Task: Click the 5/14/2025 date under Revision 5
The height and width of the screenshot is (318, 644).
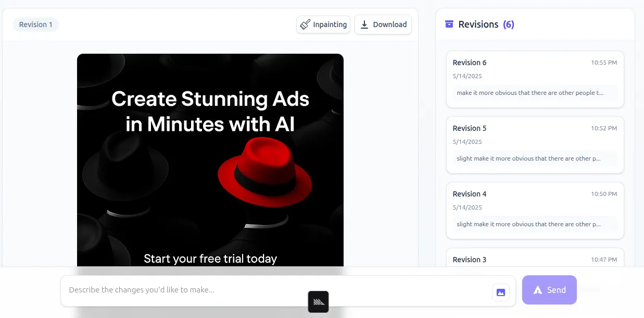Action: 468,142
